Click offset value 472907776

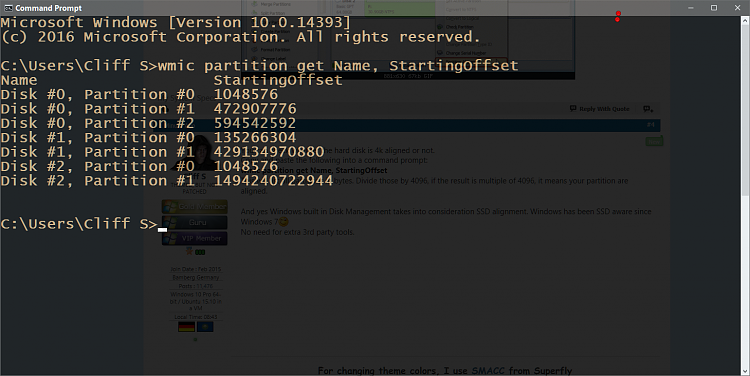255,109
